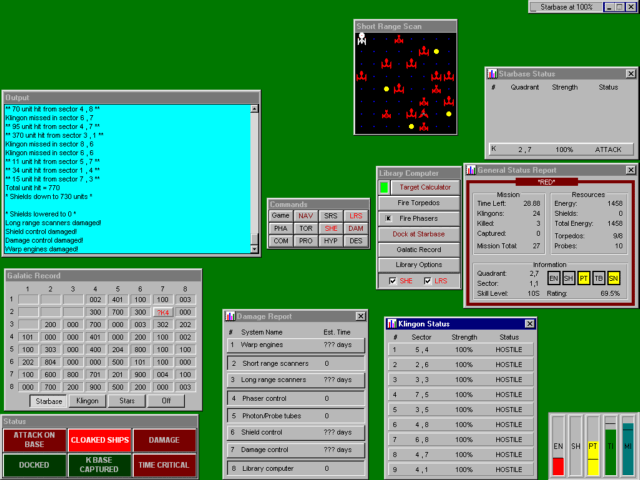Target the Klingon ship in the scan's top row
This screenshot has width=640, height=480.
[x=399, y=40]
